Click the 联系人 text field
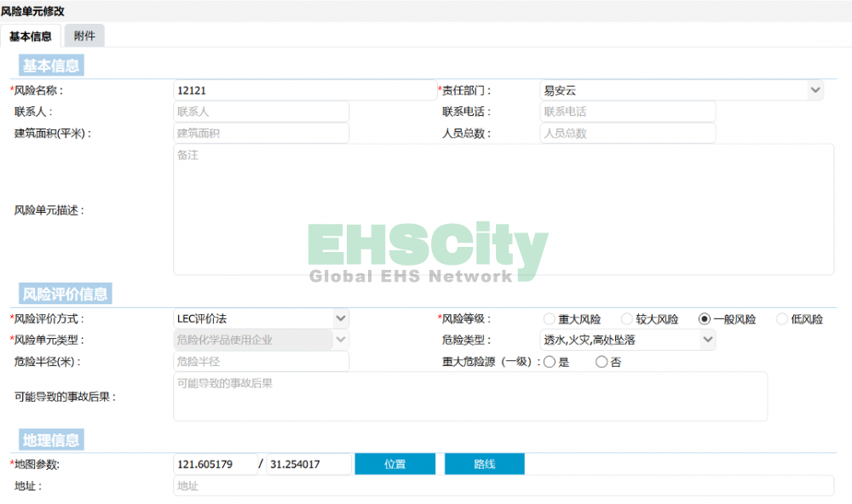 [x=261, y=112]
